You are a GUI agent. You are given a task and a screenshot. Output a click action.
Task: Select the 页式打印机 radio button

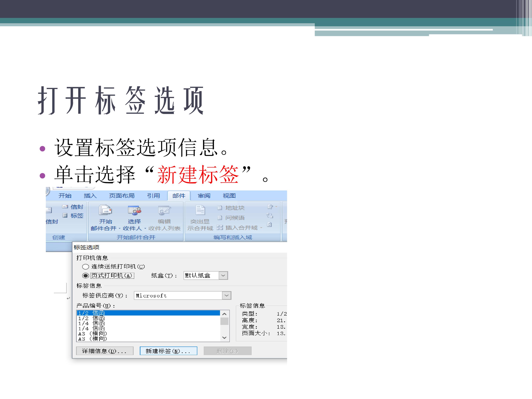tap(85, 276)
